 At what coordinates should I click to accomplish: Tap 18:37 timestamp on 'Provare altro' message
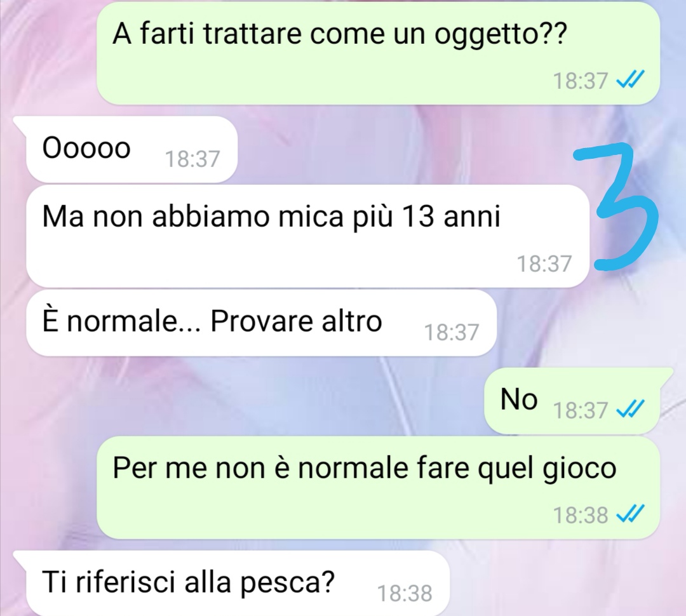452,332
